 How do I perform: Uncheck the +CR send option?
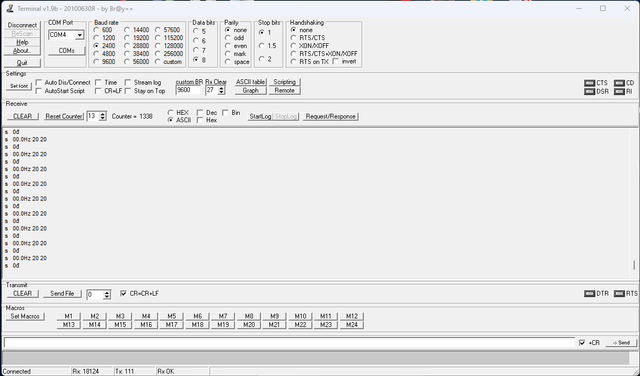coord(582,343)
